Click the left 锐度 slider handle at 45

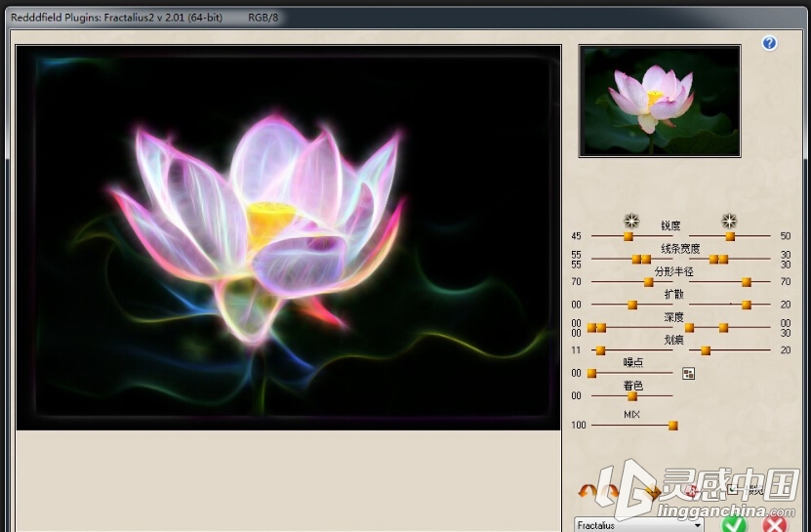tap(628, 236)
